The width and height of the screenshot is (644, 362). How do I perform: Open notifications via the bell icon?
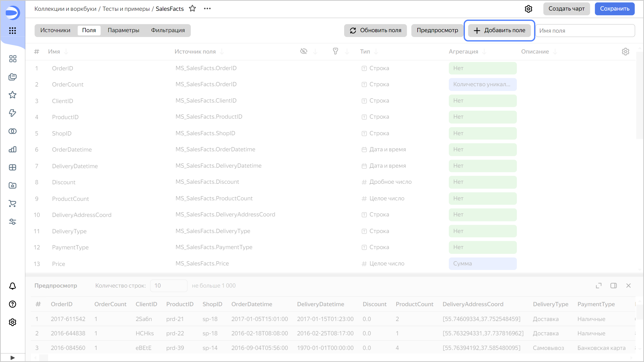tap(13, 286)
